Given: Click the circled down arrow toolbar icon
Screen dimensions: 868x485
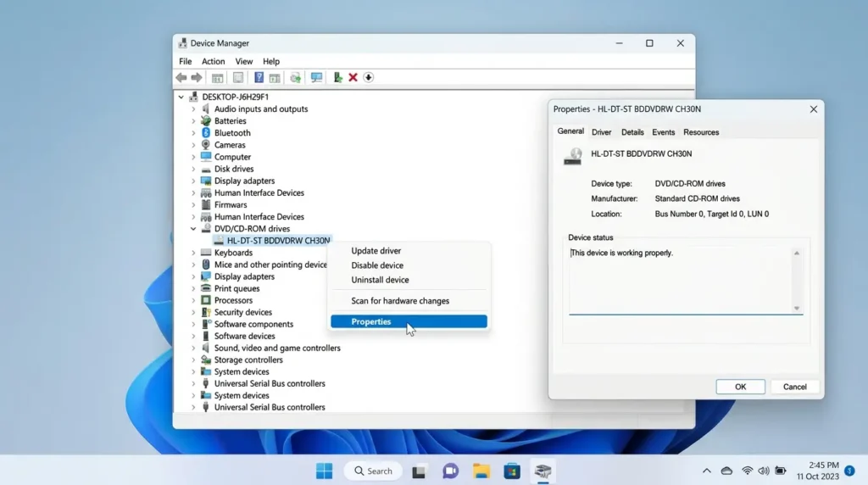Looking at the screenshot, I should [x=369, y=77].
